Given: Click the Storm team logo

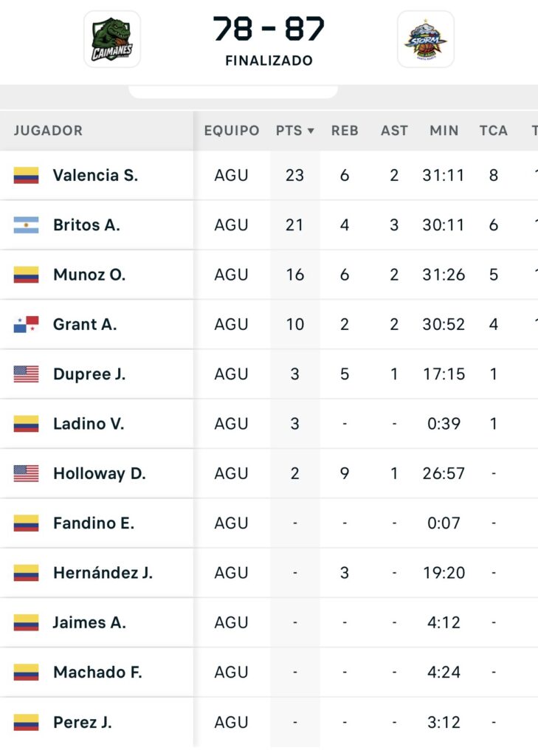Looking at the screenshot, I should 426,39.
